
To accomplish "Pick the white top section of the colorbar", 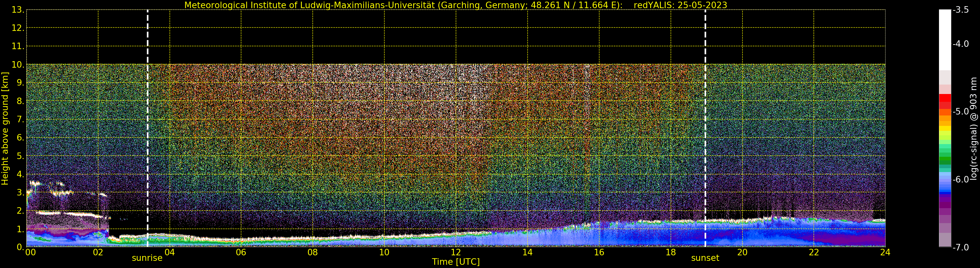I will [945, 40].
